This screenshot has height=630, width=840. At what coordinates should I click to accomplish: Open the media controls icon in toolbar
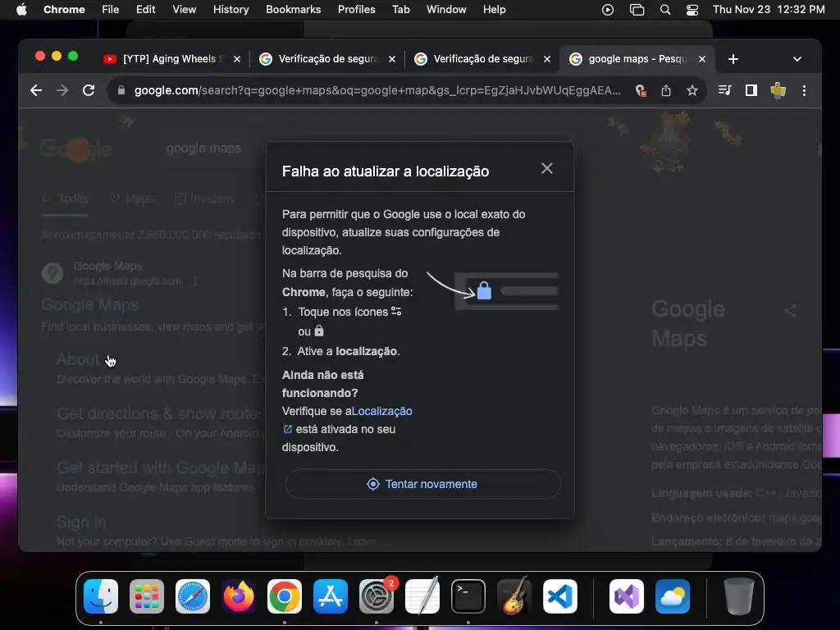[x=724, y=90]
